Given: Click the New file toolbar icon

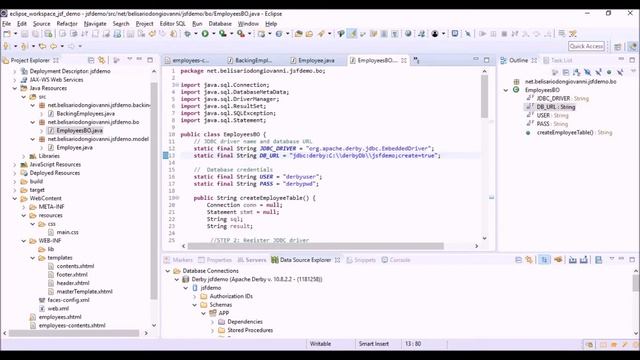Looking at the screenshot, I should [7, 33].
